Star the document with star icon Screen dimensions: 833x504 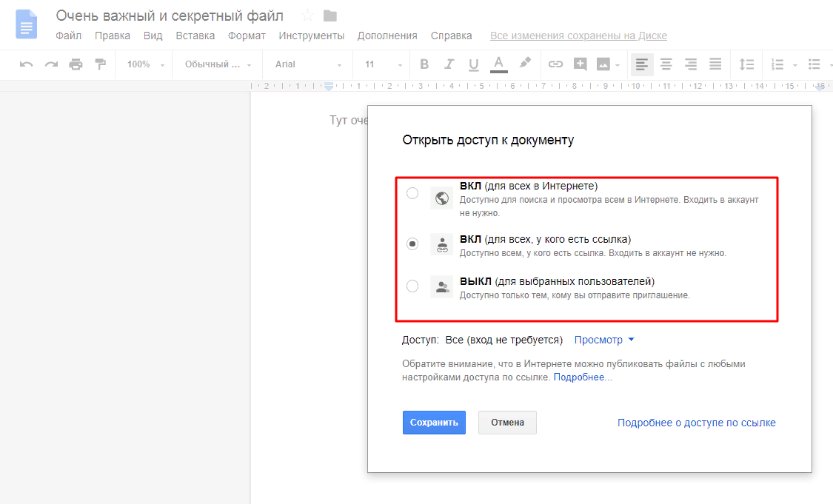(308, 16)
